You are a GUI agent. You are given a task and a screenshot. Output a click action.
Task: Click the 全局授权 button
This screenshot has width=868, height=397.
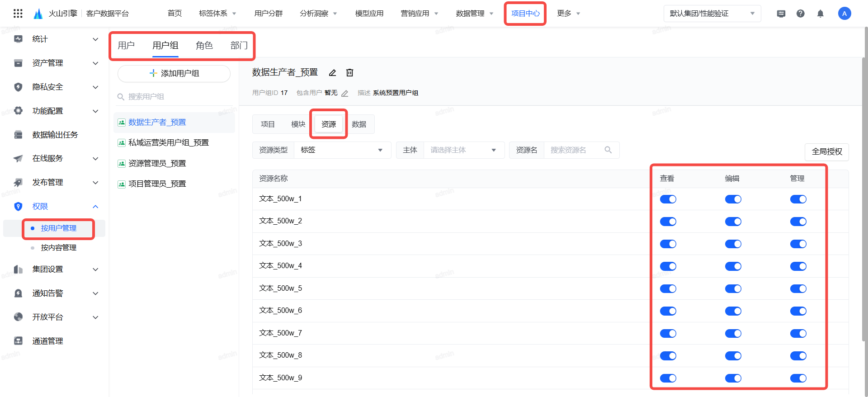[x=827, y=151]
